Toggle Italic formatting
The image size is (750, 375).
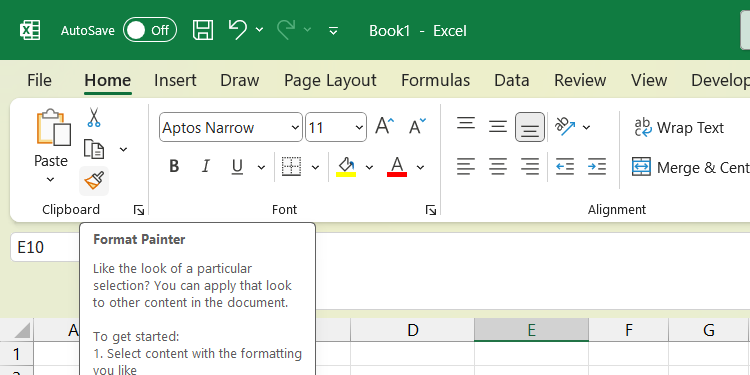point(206,166)
